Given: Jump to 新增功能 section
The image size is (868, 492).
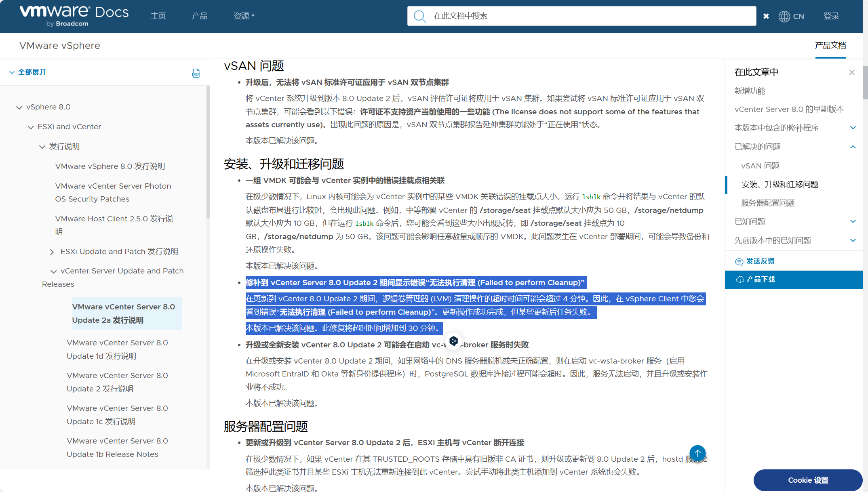Looking at the screenshot, I should pos(750,91).
